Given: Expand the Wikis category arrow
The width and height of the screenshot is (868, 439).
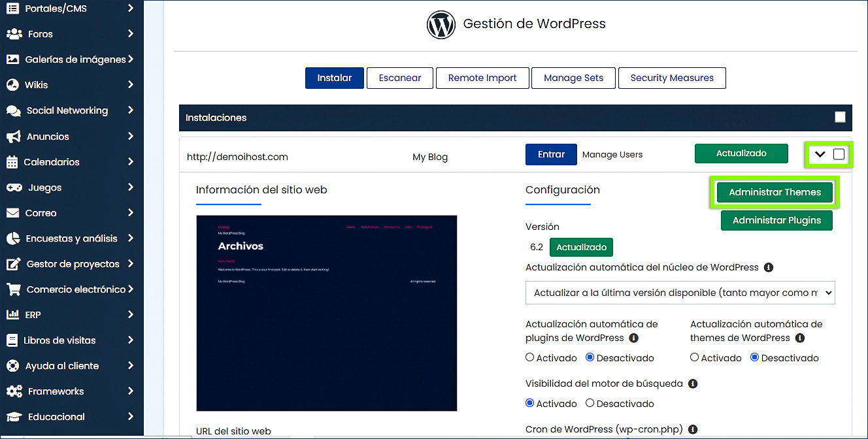Looking at the screenshot, I should pos(131,85).
